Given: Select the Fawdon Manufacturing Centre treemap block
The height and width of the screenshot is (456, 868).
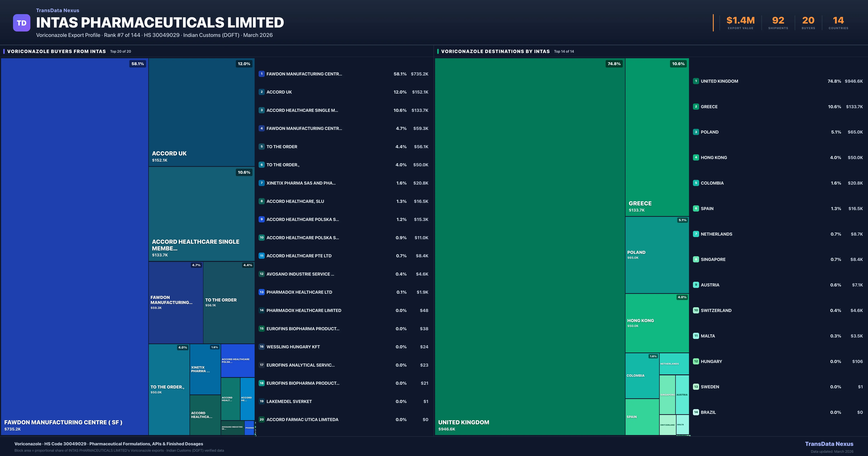Looking at the screenshot, I should tap(75, 246).
